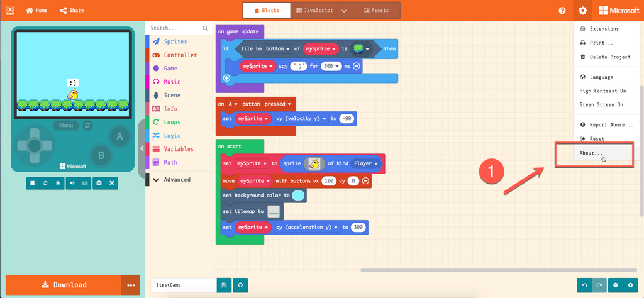Open the Player kind dropdown

pyautogui.click(x=367, y=163)
